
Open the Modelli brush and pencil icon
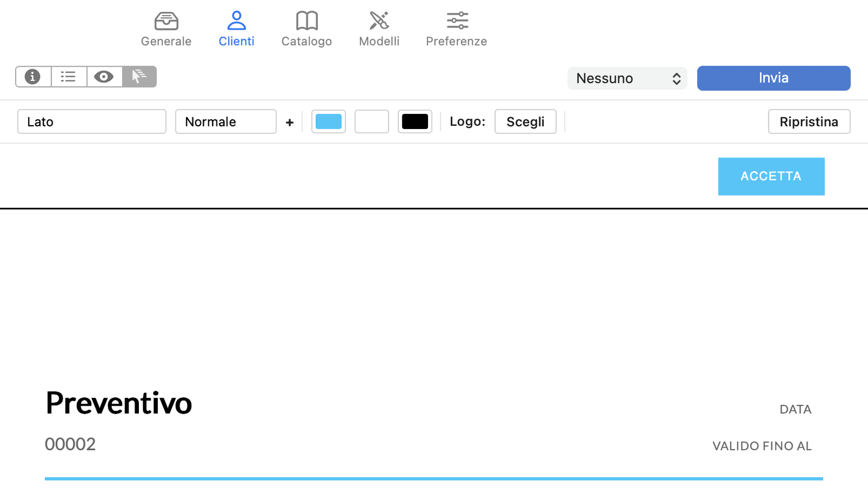(x=379, y=21)
